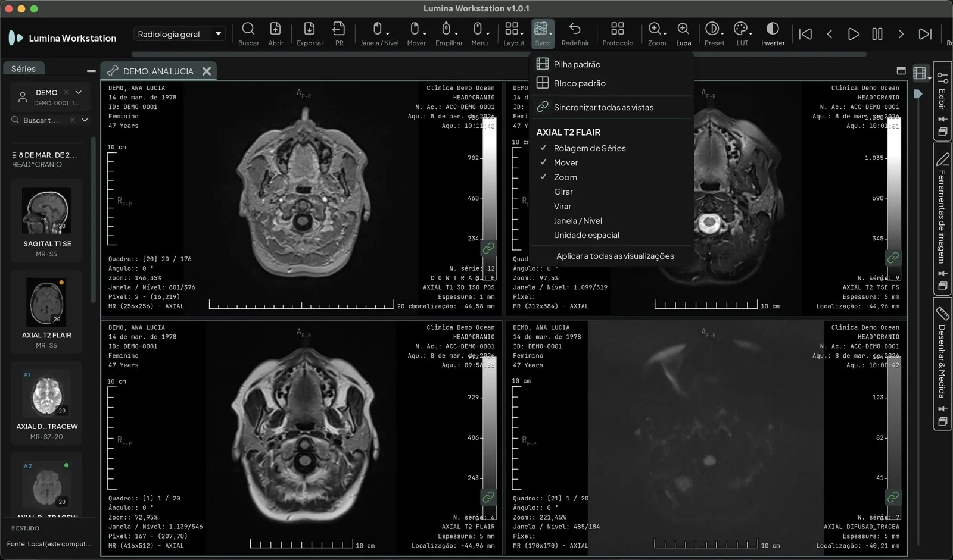Choose Sincronizar todas as vistas
Screen dimensions: 953x560
coord(611,107)
